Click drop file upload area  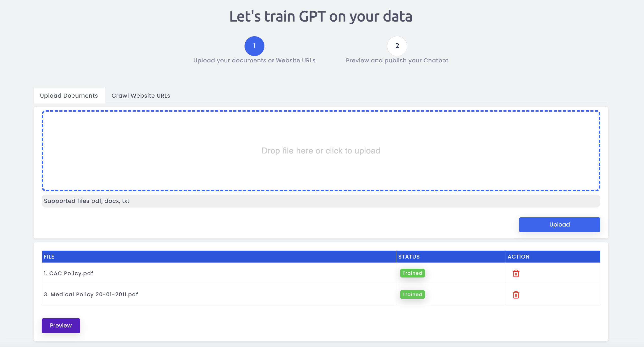(x=321, y=151)
